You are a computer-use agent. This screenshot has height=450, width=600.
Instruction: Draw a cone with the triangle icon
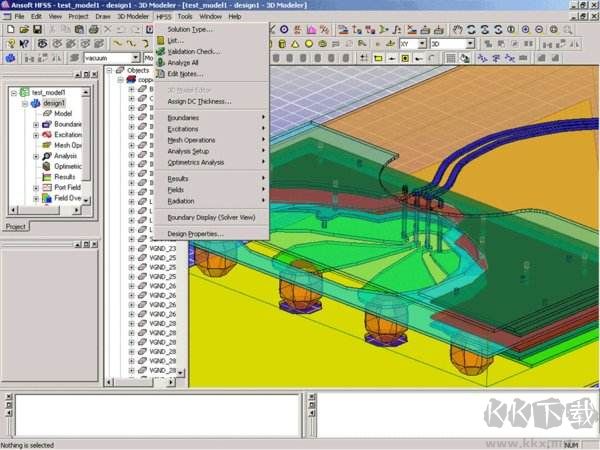(x=295, y=44)
